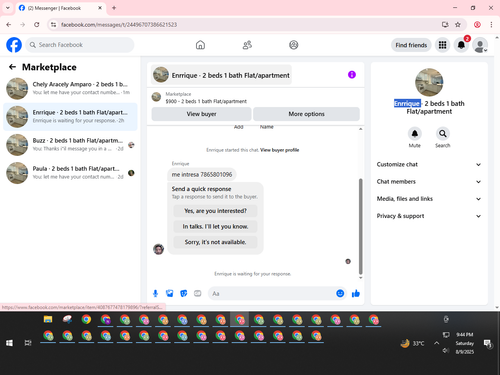Image resolution: width=500 pixels, height=375 pixels.
Task: Open Buzz conversation in the list
Action: pos(70,145)
